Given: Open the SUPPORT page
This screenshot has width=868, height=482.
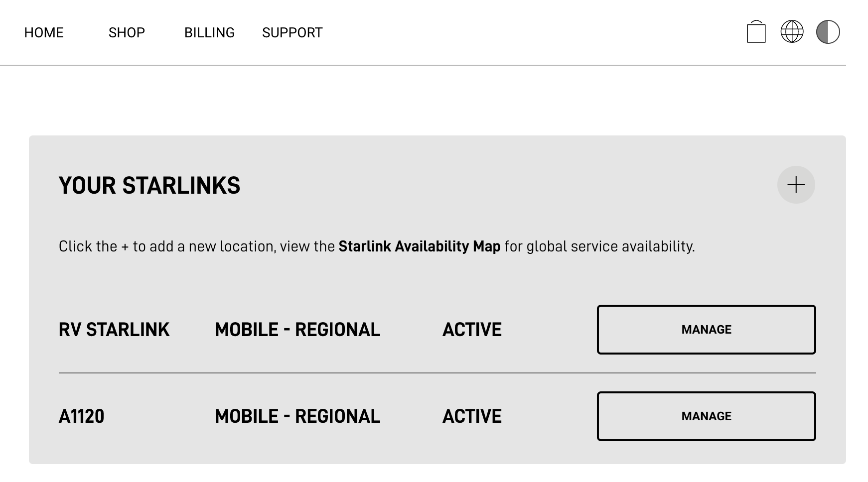Looking at the screenshot, I should point(292,33).
